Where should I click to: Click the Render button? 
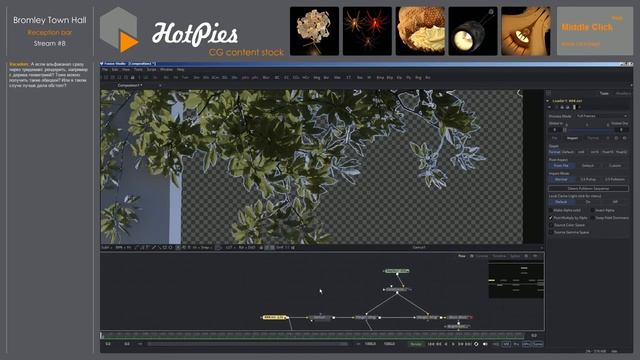(416, 344)
